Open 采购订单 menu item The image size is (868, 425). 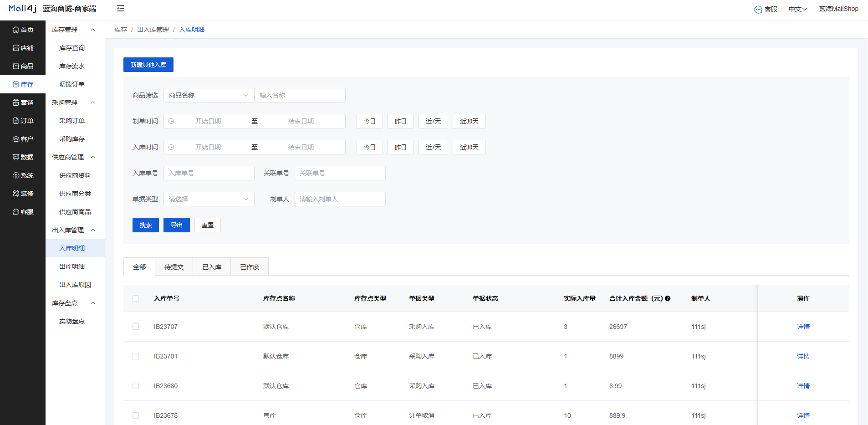(75, 121)
